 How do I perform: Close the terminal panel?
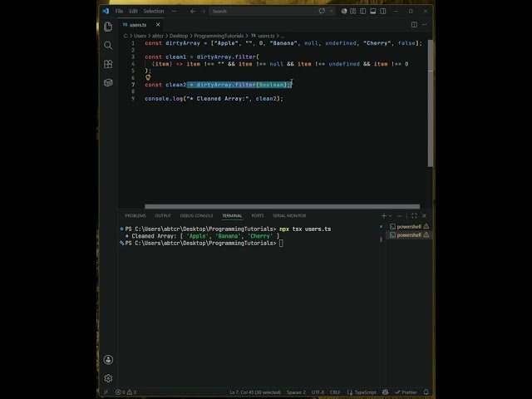click(x=424, y=216)
